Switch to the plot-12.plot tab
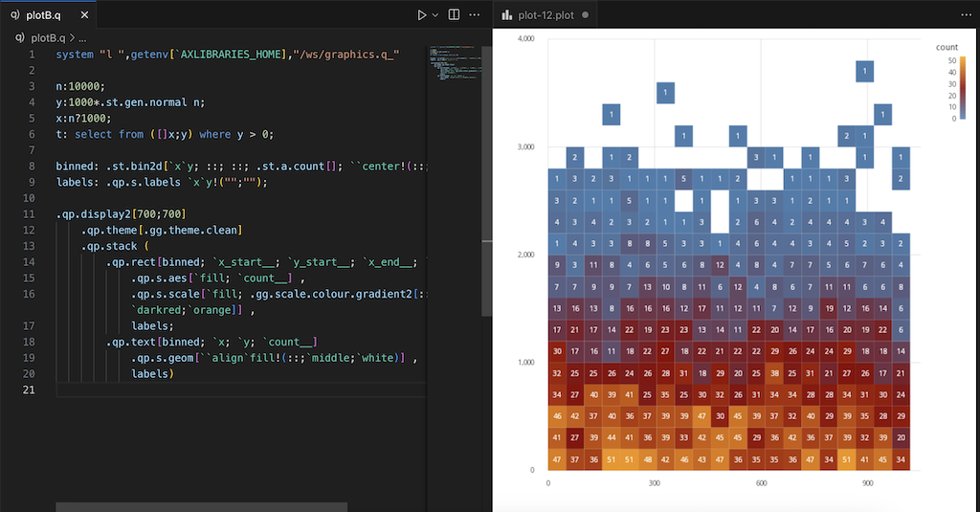 [545, 15]
